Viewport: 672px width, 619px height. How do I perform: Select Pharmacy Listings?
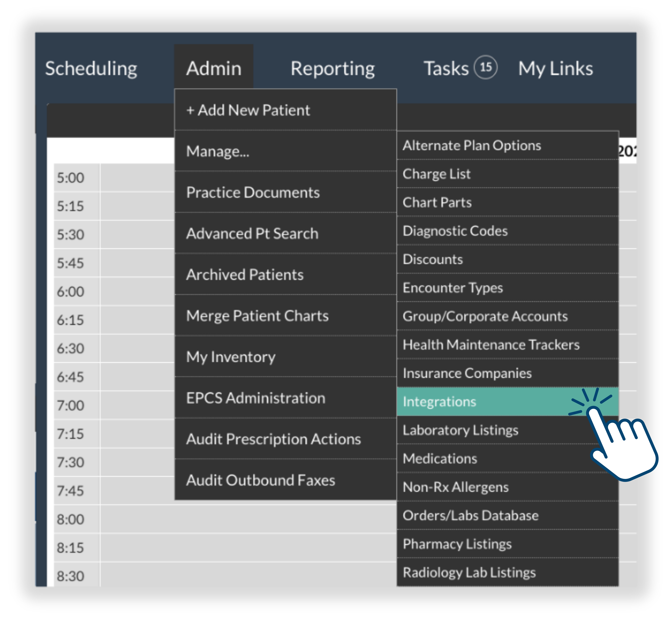click(457, 544)
